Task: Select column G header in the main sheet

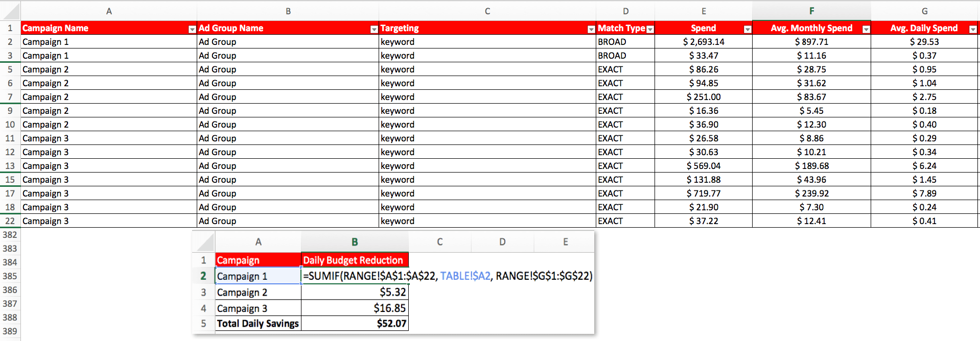Action: click(x=925, y=11)
